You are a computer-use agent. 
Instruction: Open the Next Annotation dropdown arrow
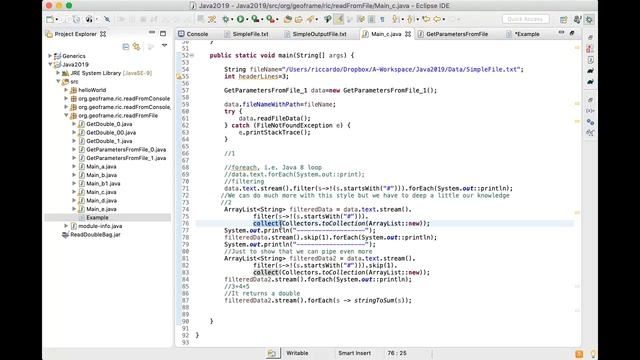[402, 19]
